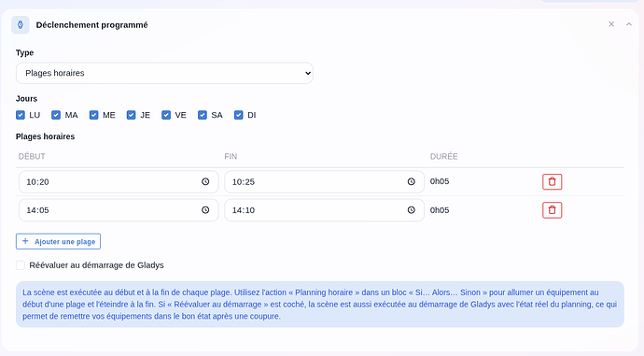Uncheck the MA day checkbox
Image resolution: width=644 pixels, height=356 pixels.
[x=56, y=115]
